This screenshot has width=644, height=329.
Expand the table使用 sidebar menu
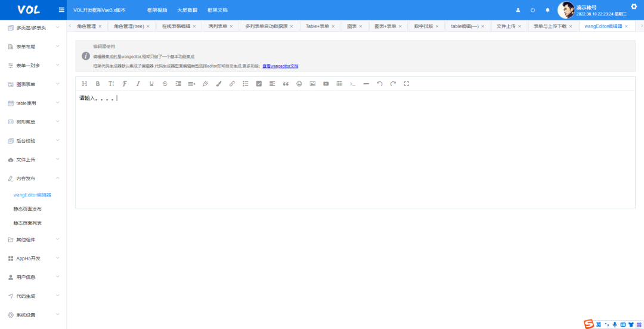coord(33,103)
